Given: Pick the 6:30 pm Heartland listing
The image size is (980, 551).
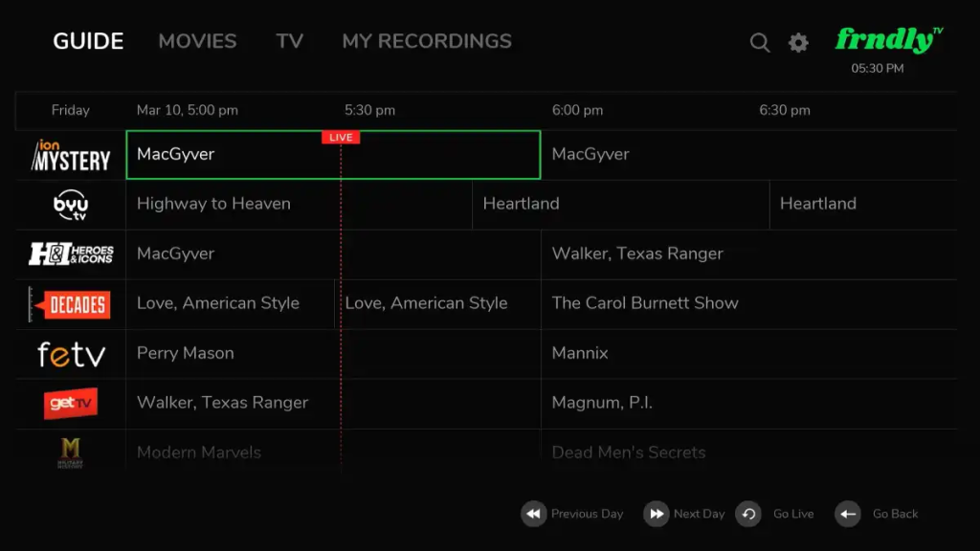Looking at the screenshot, I should (x=863, y=205).
